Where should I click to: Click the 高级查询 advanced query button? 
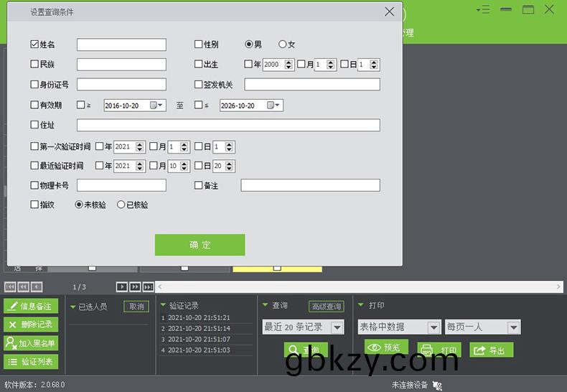327,307
